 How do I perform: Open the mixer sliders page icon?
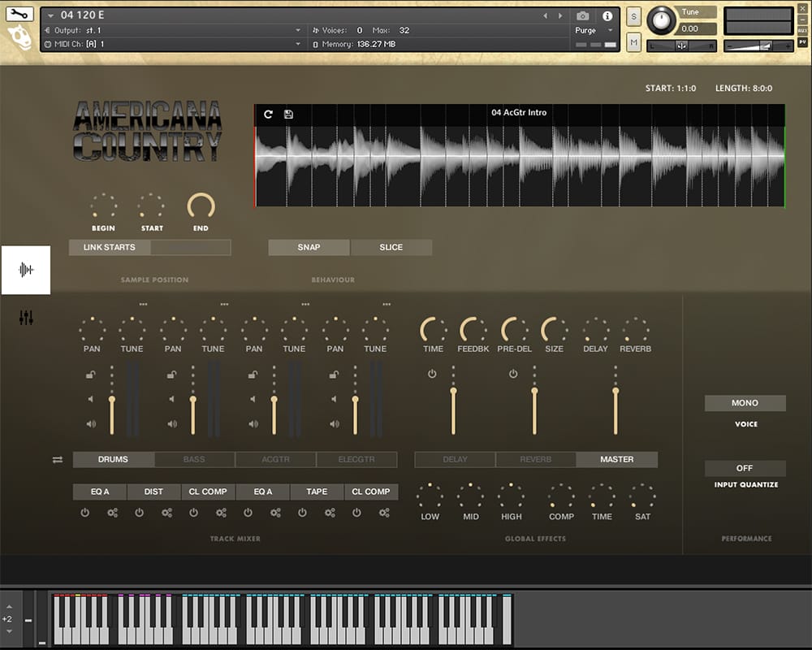click(26, 318)
